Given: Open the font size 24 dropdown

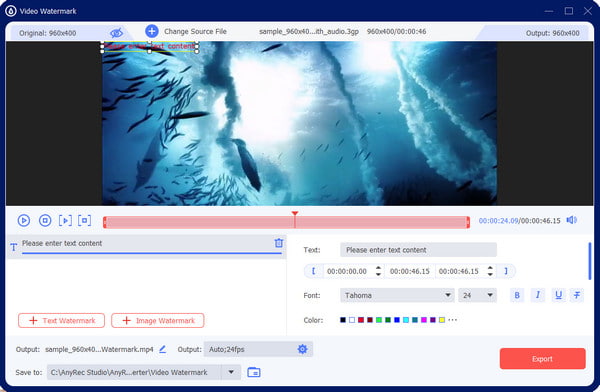Looking at the screenshot, I should pyautogui.click(x=477, y=295).
